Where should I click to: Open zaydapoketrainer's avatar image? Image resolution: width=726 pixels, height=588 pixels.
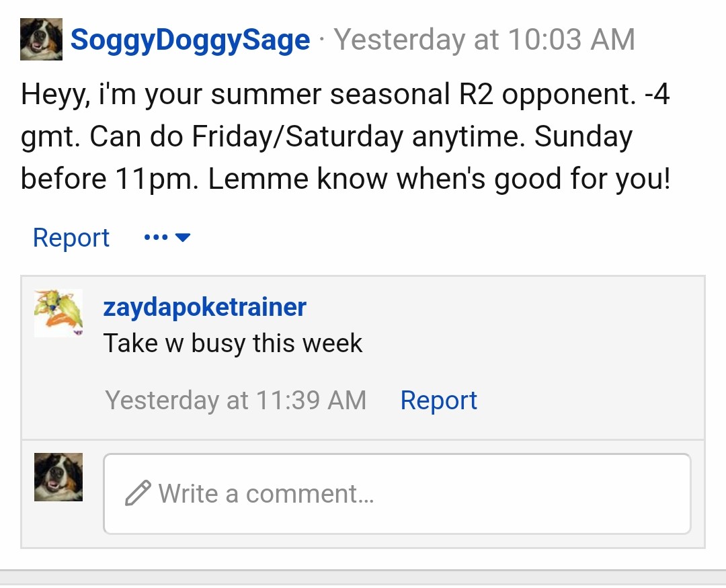(58, 313)
